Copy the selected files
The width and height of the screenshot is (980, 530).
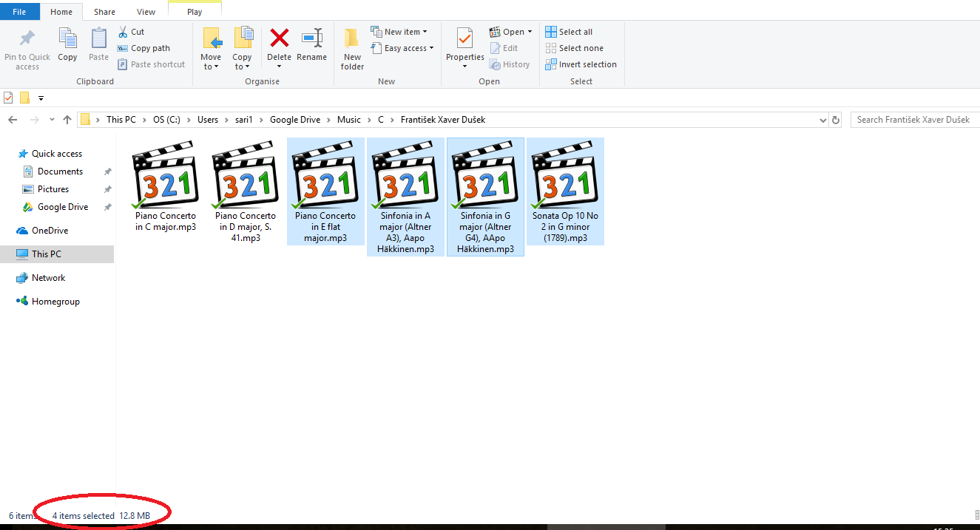[x=67, y=44]
